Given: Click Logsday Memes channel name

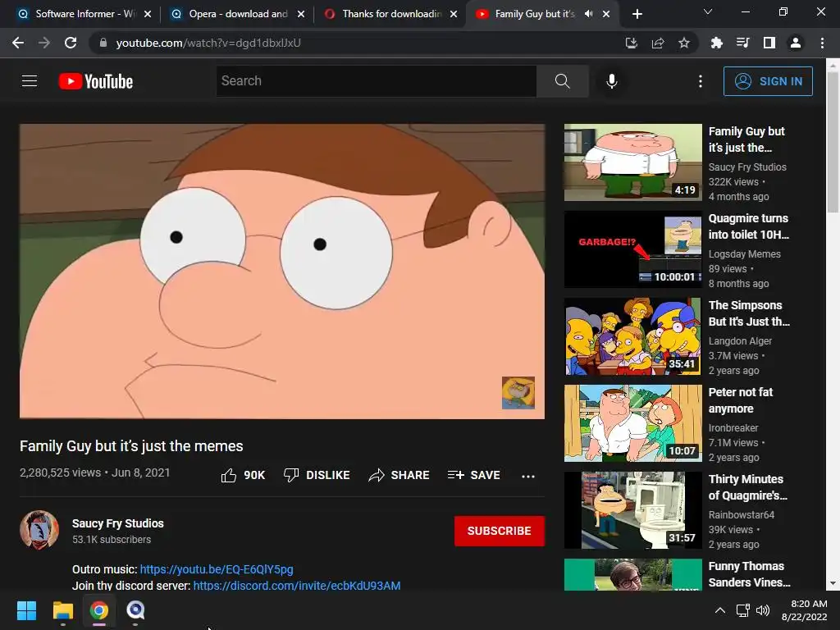Looking at the screenshot, I should [x=745, y=254].
